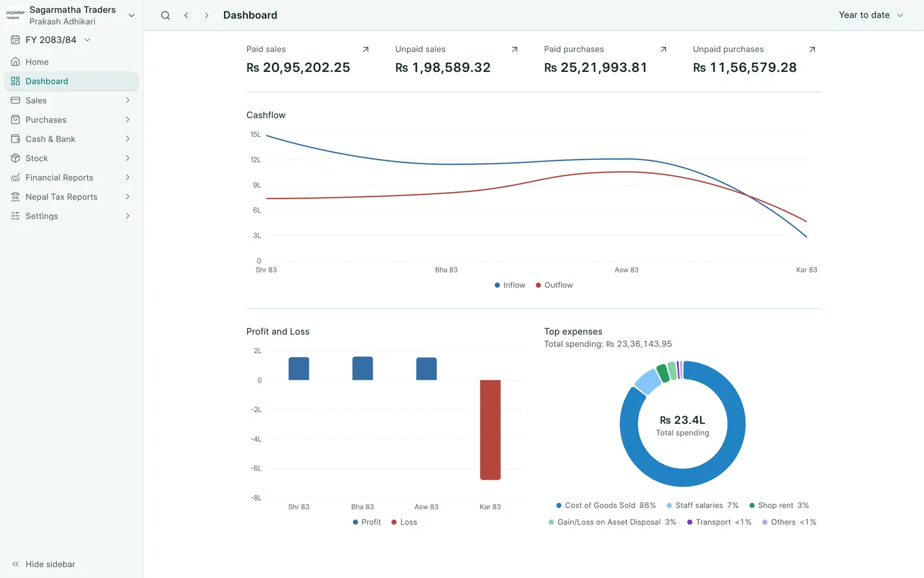Open Unpaid sales details arrow
Viewport: 924px width, 578px height.
[x=515, y=49]
